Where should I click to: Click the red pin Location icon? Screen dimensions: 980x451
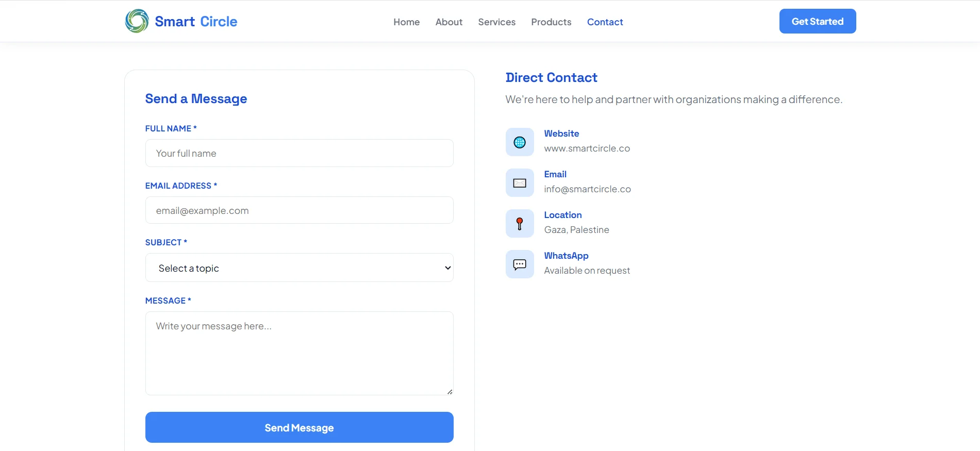tap(520, 224)
